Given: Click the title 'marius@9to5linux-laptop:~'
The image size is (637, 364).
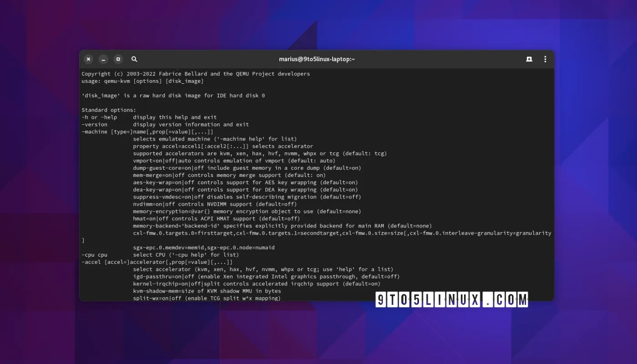Looking at the screenshot, I should (x=317, y=59).
